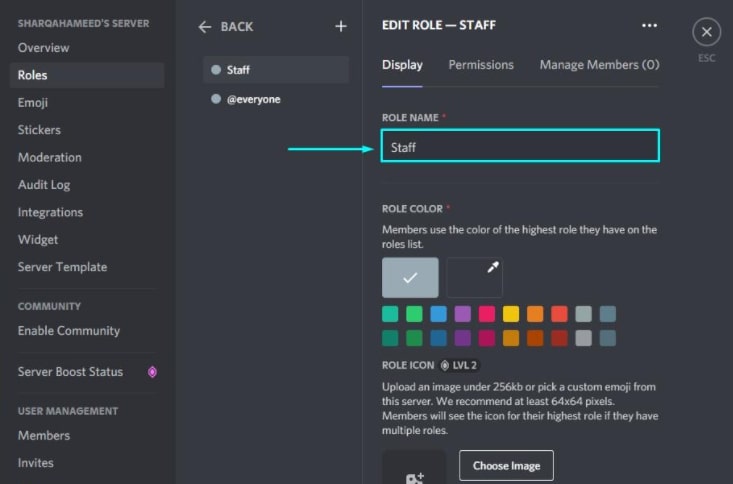
Task: Close settings with the X button
Action: point(706,32)
